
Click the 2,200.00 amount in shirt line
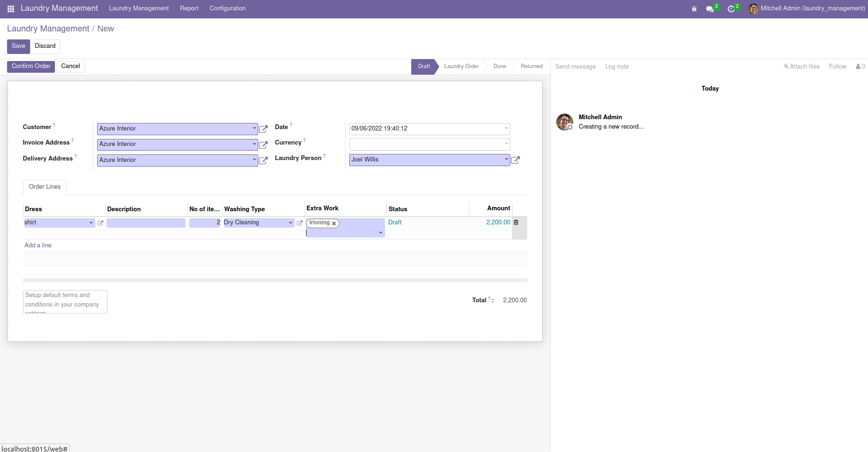498,222
